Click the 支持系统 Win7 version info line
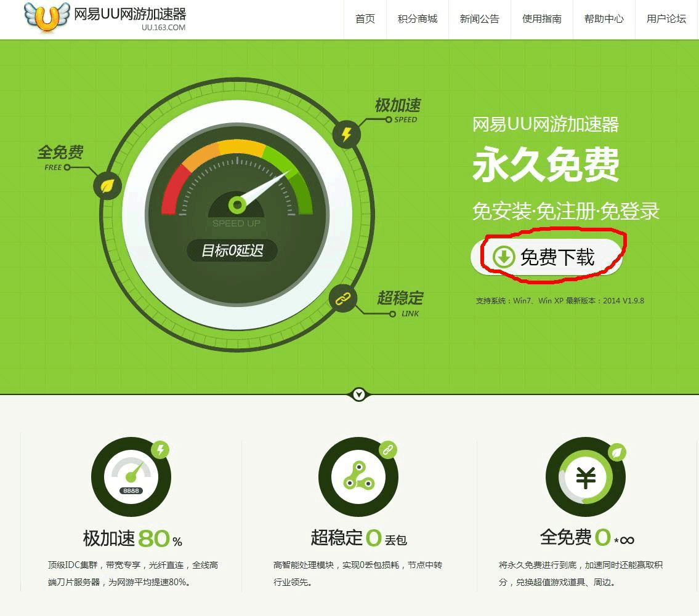Viewport: 699px width, 616px height. click(560, 301)
